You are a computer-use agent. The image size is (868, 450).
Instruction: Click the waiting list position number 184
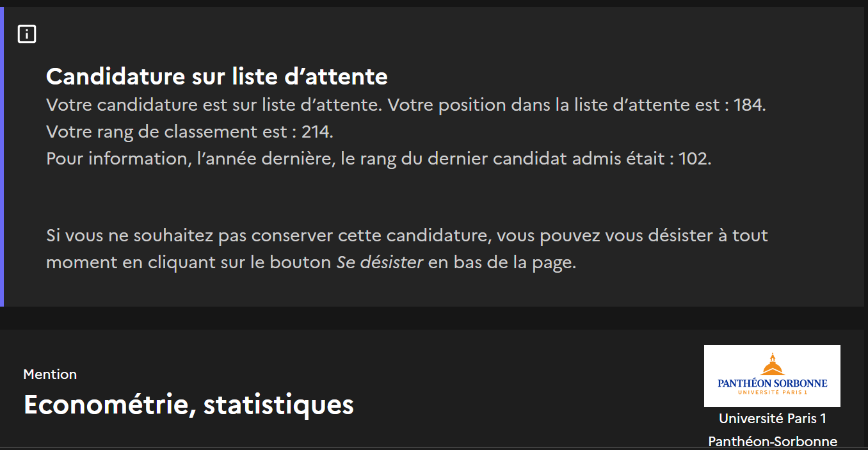(x=748, y=104)
